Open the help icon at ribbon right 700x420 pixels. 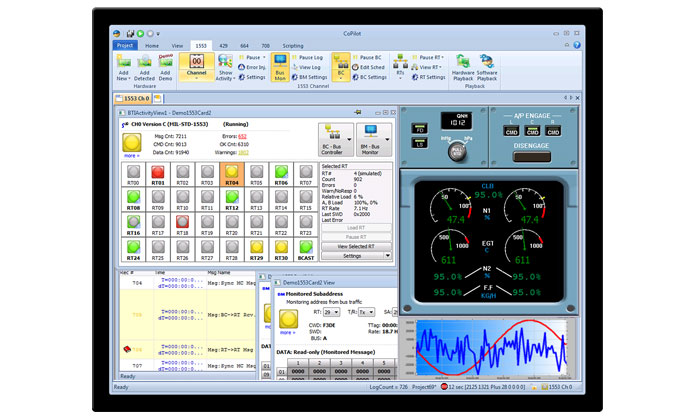coord(577,45)
